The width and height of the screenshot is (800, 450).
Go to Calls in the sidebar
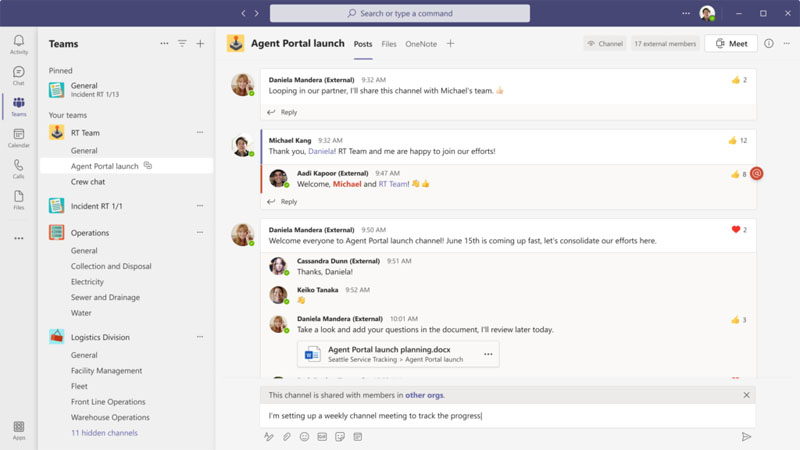(x=18, y=169)
